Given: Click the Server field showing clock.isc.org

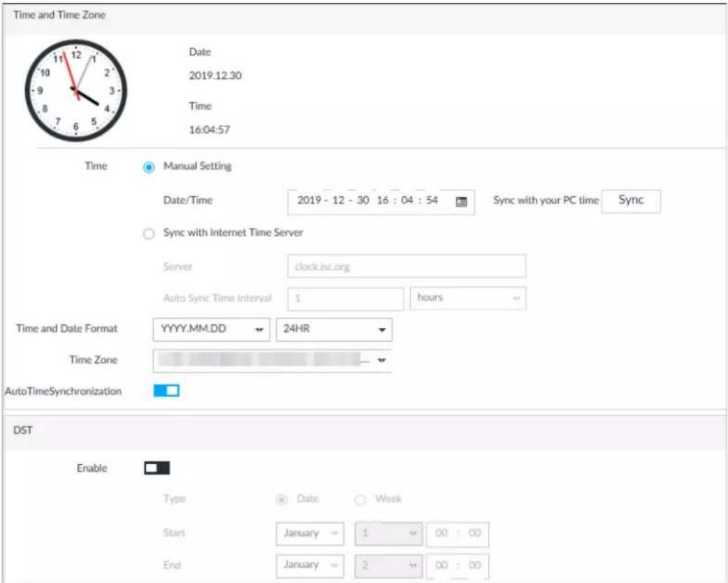Looking at the screenshot, I should (407, 266).
